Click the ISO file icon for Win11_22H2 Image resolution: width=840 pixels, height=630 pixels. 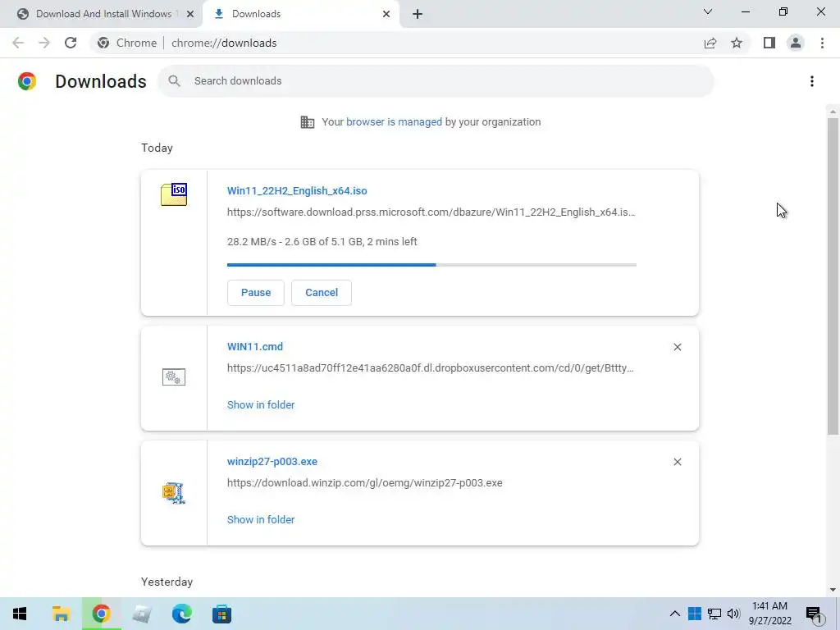point(174,194)
